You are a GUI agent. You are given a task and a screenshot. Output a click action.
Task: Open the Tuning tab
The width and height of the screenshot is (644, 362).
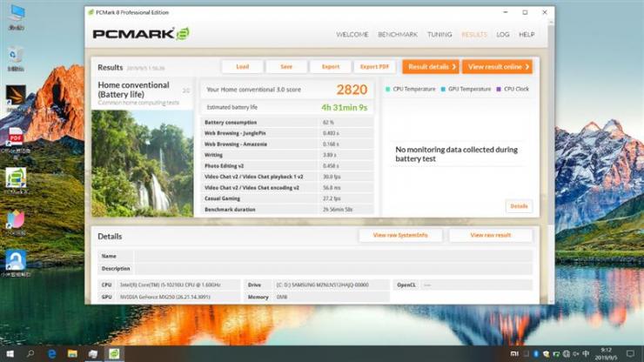coord(439,35)
